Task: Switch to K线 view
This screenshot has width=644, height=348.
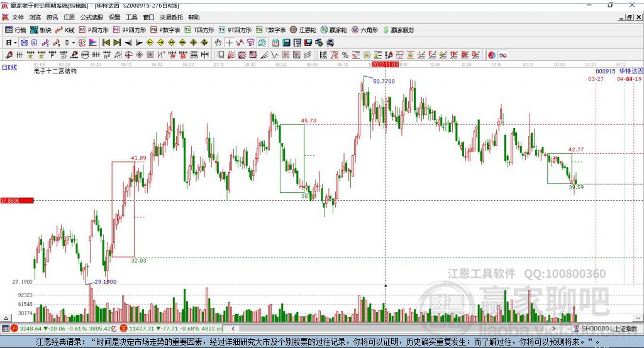Action: [x=65, y=30]
